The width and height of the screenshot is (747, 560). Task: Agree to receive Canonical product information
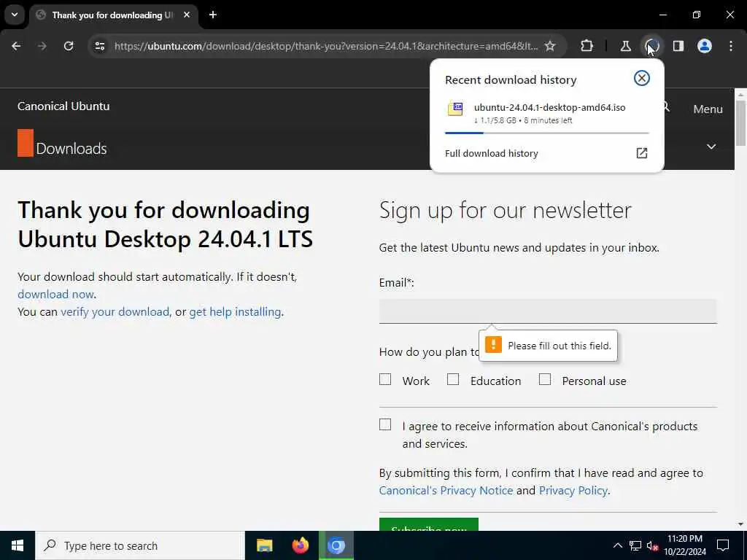(x=385, y=425)
